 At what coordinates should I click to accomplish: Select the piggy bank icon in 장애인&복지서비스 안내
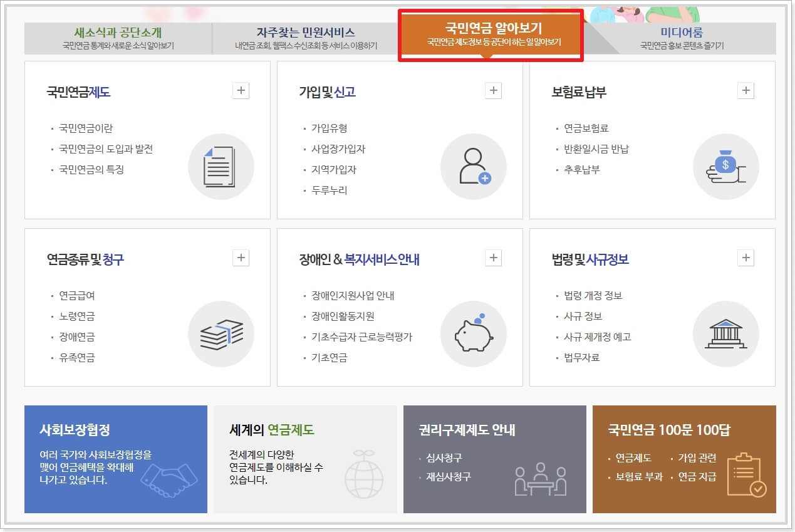[474, 333]
